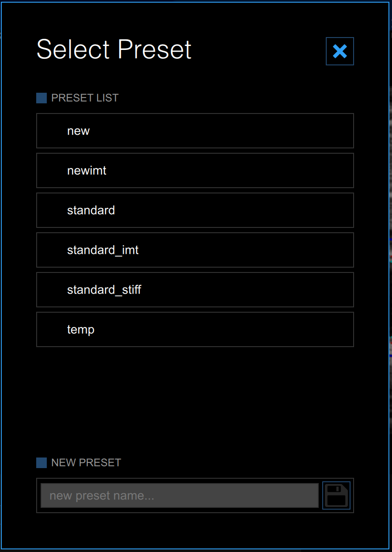Click the floppy disk save preset icon
Screen dimensions: 392x552
[336, 495]
